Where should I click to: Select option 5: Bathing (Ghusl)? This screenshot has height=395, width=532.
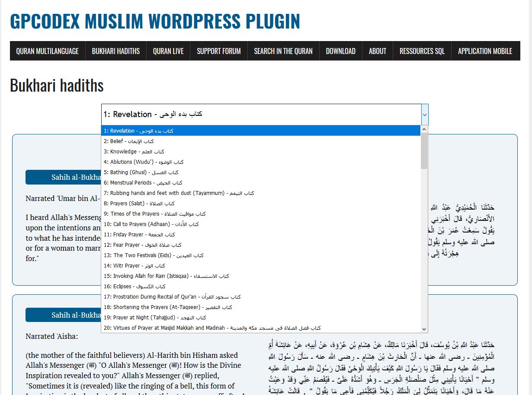click(261, 172)
